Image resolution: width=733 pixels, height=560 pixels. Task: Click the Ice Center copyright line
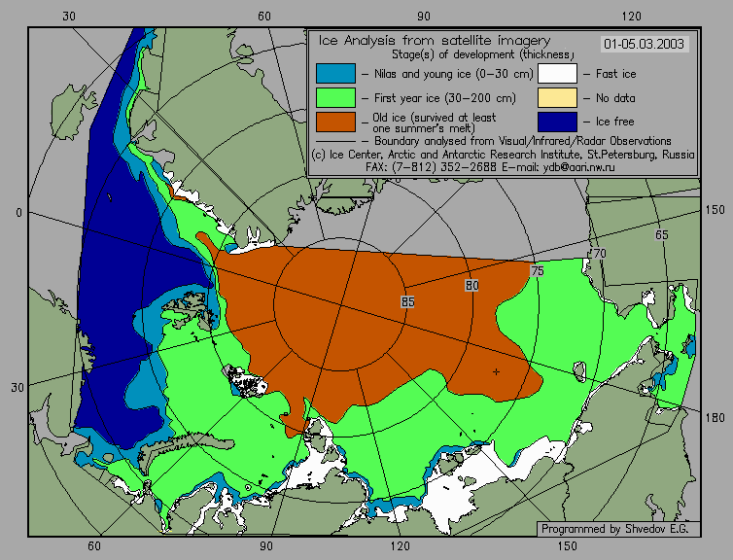pyautogui.click(x=503, y=155)
